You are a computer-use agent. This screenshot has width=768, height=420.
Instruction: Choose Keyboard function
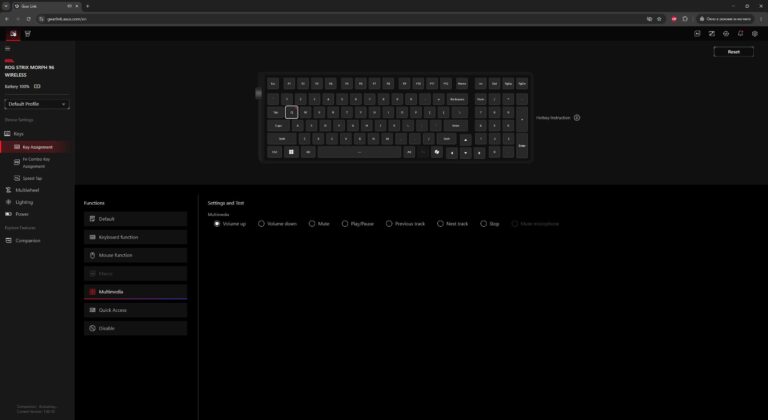(135, 237)
